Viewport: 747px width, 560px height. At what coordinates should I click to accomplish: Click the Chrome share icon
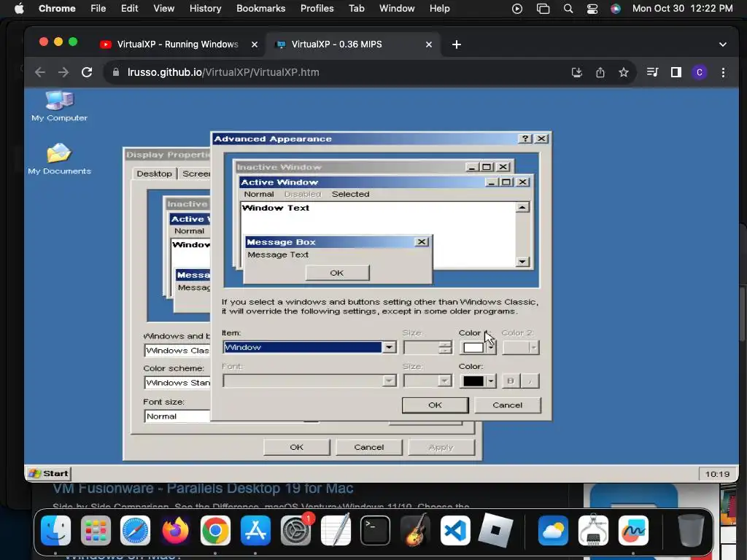coord(600,72)
